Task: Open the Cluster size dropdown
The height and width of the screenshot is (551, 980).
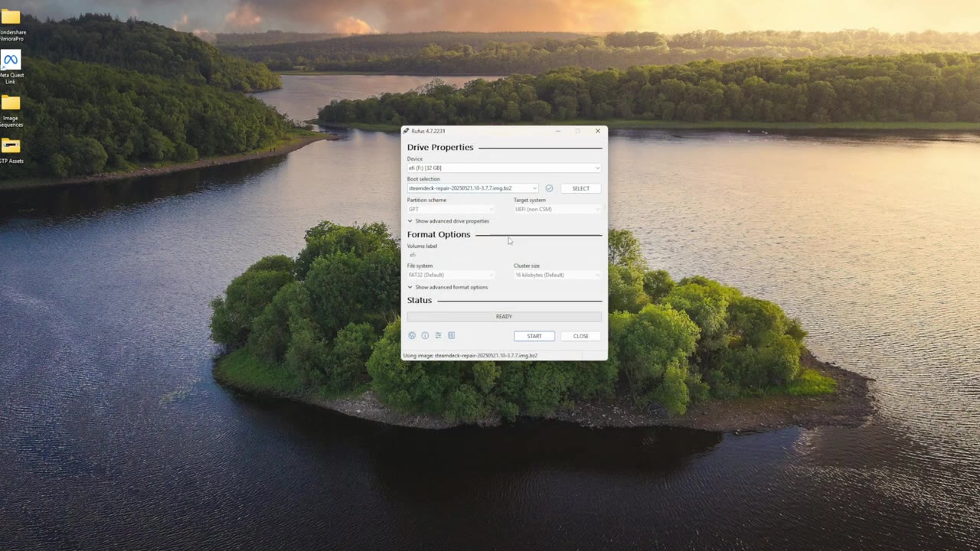Action: click(x=557, y=275)
